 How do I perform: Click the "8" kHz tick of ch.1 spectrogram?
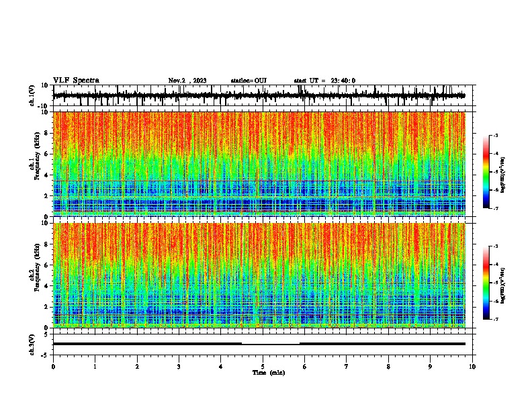click(46, 133)
